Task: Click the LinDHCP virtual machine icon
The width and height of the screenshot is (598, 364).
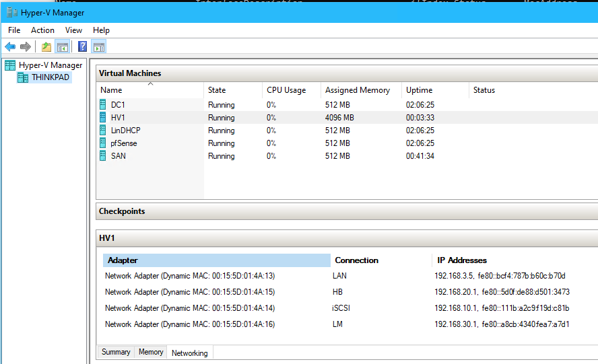Action: coord(102,131)
